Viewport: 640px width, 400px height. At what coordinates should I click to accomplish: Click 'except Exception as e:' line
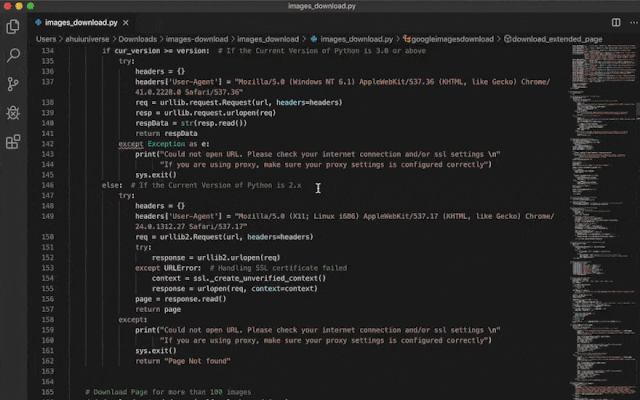[164, 144]
